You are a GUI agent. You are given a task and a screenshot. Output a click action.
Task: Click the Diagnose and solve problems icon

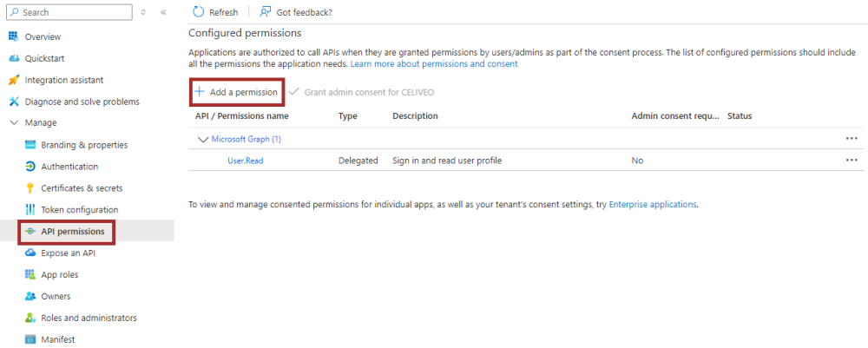pos(14,102)
